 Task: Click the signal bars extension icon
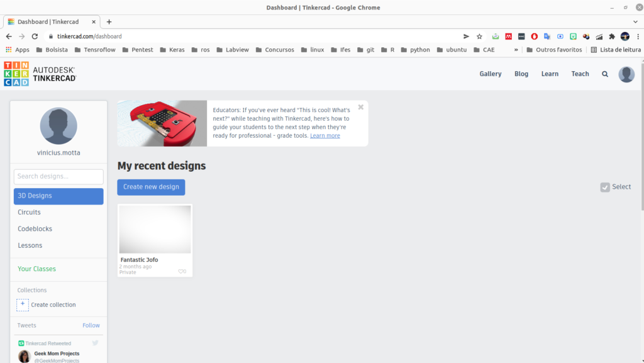[599, 36]
